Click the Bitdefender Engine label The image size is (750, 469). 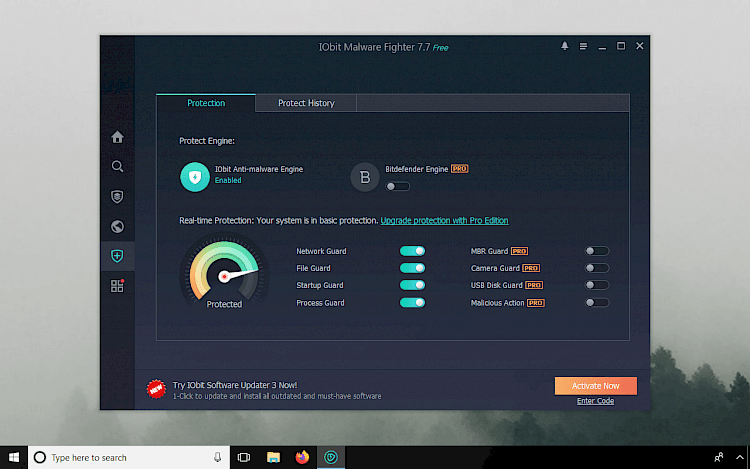(x=417, y=169)
